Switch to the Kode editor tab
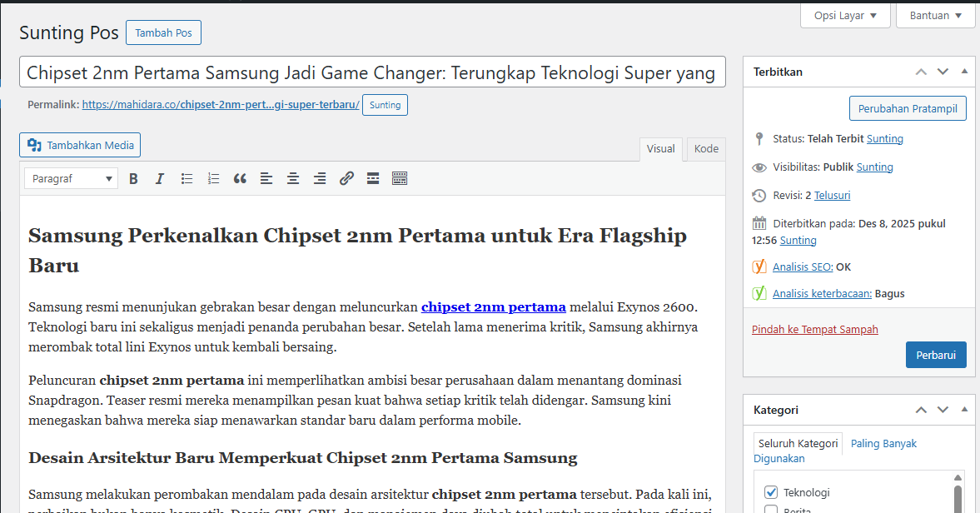The height and width of the screenshot is (513, 980). [x=706, y=149]
